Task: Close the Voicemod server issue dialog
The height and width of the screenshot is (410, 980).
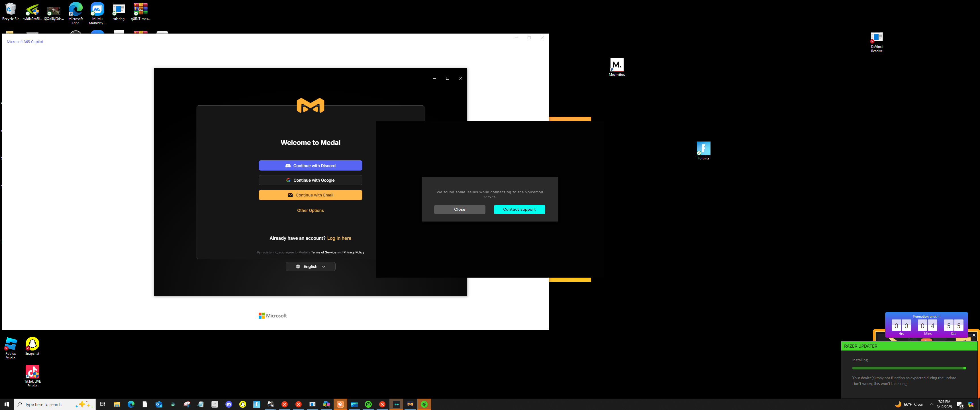Action: click(x=460, y=210)
